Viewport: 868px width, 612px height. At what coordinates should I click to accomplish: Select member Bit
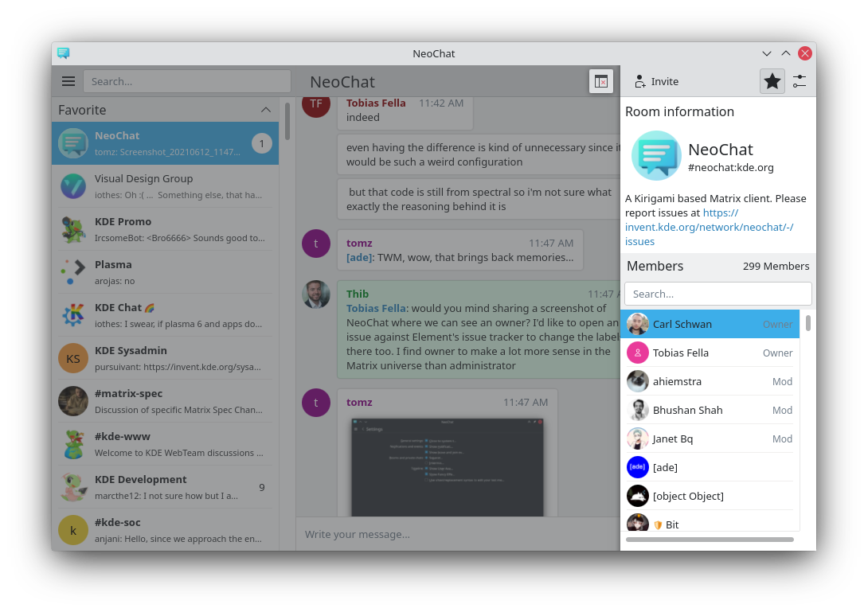(710, 521)
